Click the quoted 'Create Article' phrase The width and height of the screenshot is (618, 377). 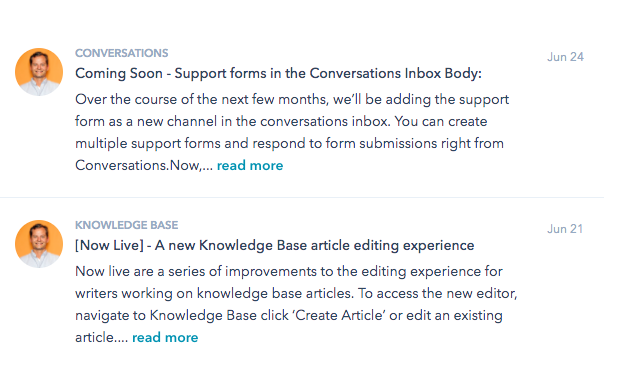339,316
